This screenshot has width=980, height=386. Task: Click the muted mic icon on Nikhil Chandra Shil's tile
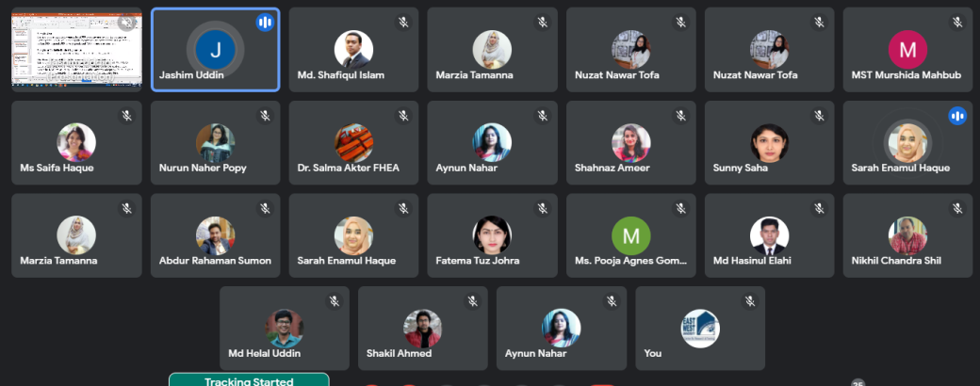click(957, 209)
